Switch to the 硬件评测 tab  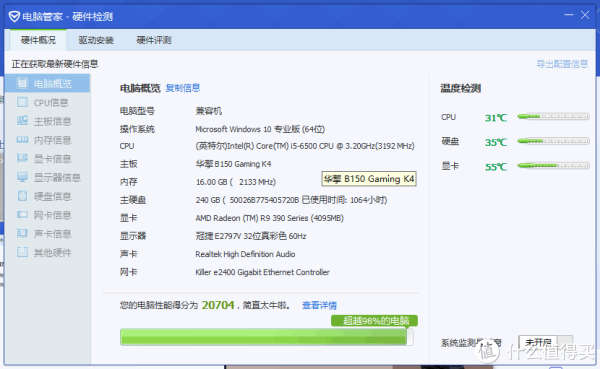coord(154,40)
